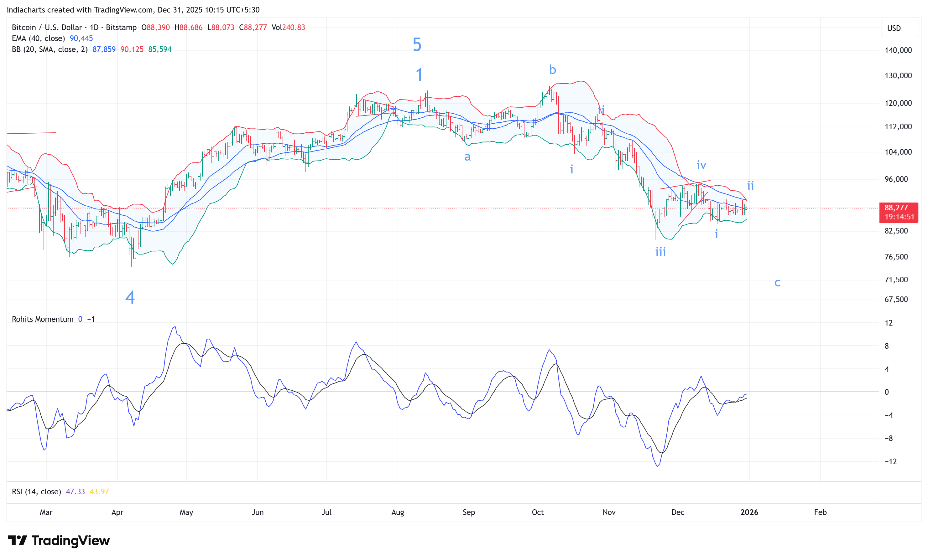Click the zero line value on momentum scale
The width and height of the screenshot is (928, 560).
(887, 392)
